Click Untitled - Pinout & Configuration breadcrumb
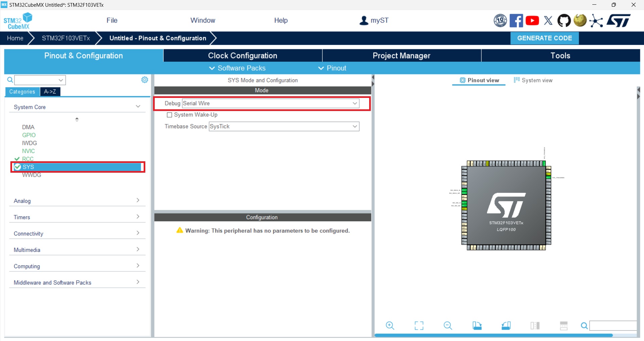 click(158, 38)
